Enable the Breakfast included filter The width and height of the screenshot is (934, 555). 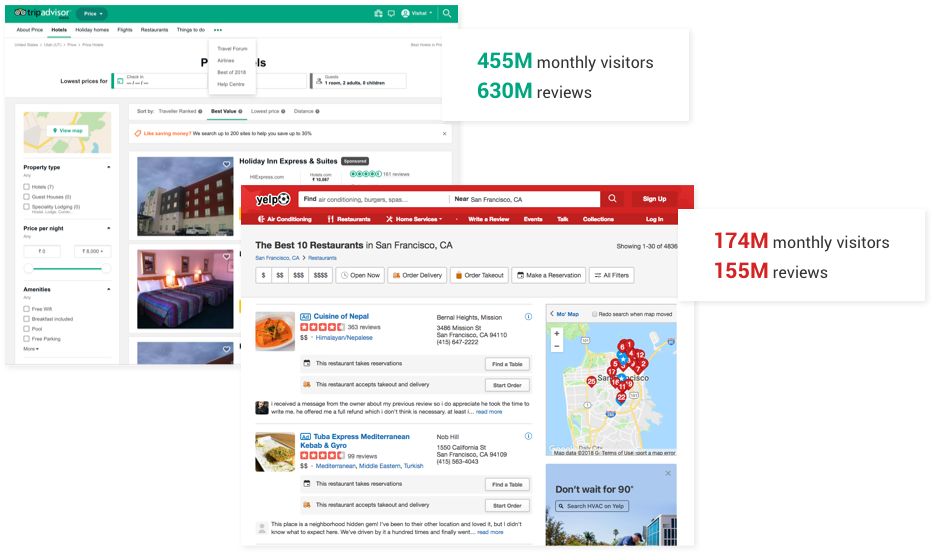[26, 319]
